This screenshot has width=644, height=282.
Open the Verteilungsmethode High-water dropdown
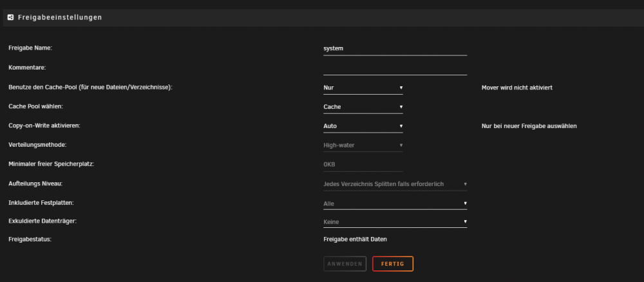(x=363, y=146)
